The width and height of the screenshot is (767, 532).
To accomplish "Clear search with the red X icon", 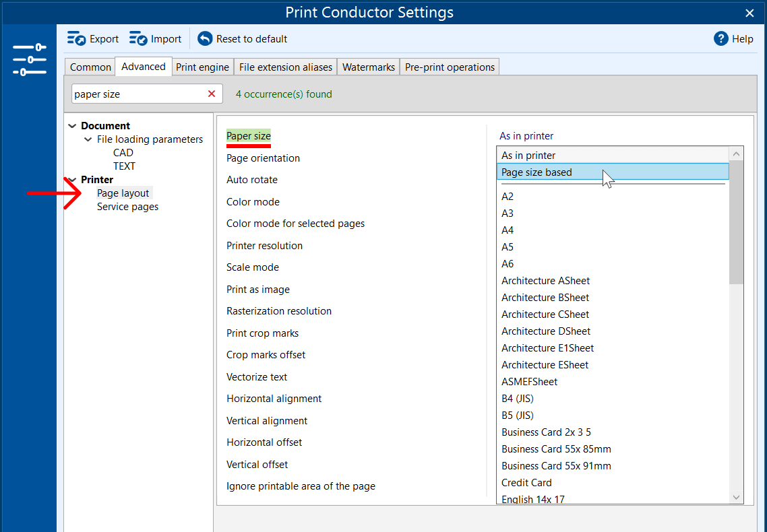I will click(212, 94).
